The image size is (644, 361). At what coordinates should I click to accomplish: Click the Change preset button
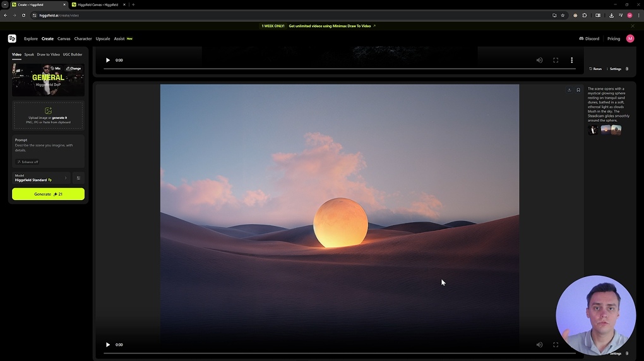[73, 69]
